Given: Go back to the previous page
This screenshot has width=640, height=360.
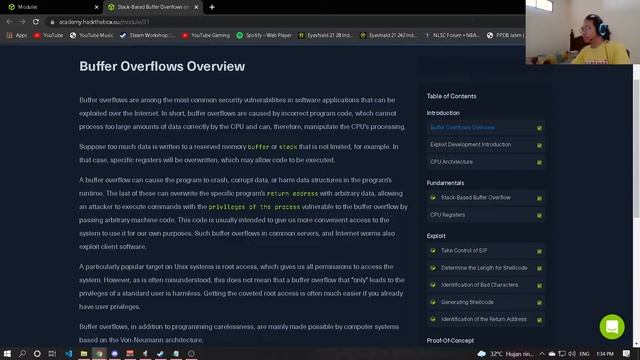Looking at the screenshot, I should 9,22.
